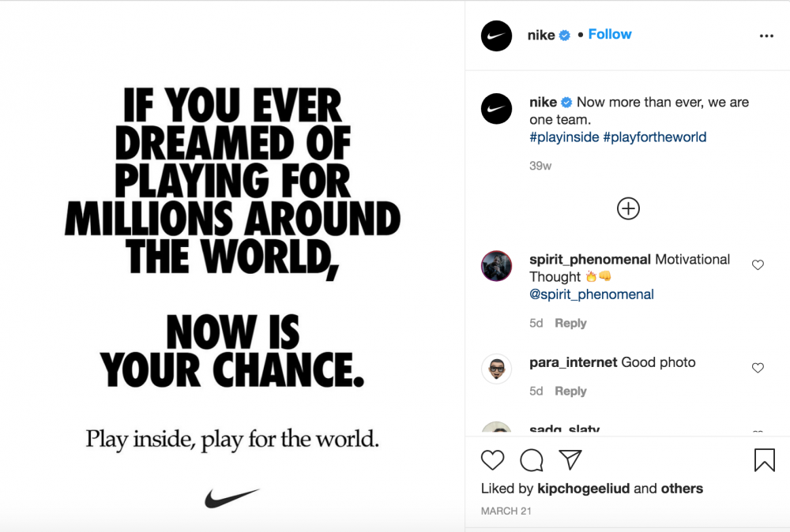Share the post via paper plane icon
This screenshot has height=532, width=790.
point(570,459)
